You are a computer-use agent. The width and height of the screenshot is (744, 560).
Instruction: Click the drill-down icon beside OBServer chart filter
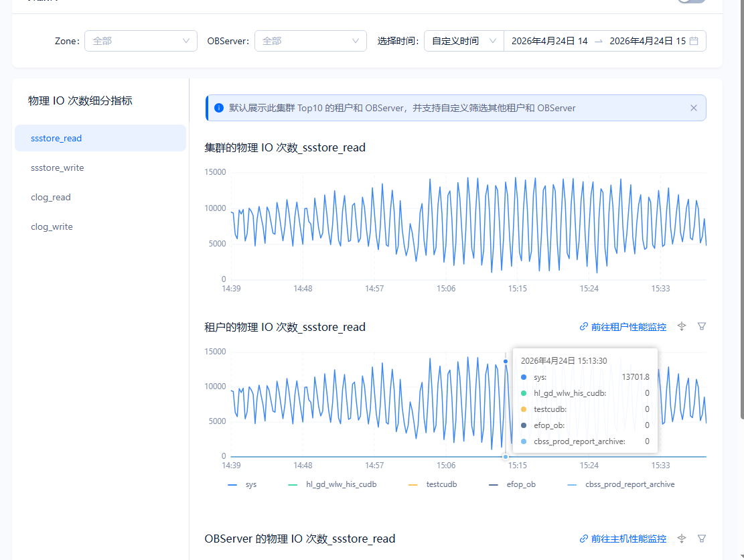coord(682,538)
